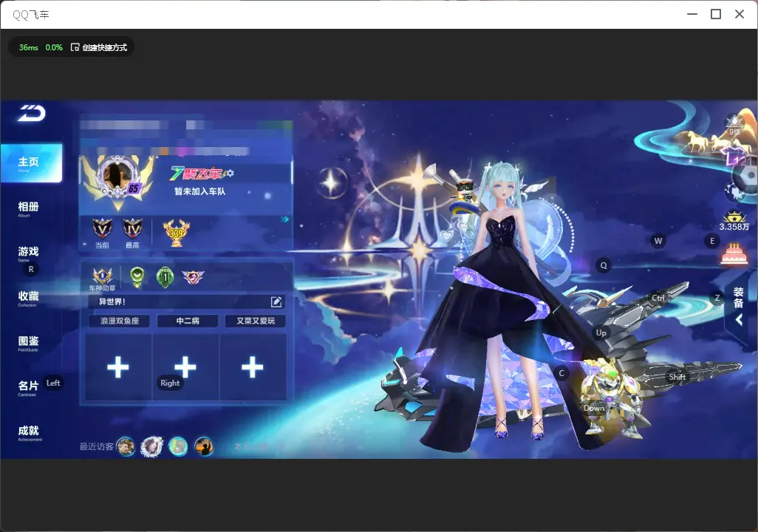Open the first recent visitor avatar
Image resolution: width=758 pixels, height=532 pixels.
[x=126, y=446]
